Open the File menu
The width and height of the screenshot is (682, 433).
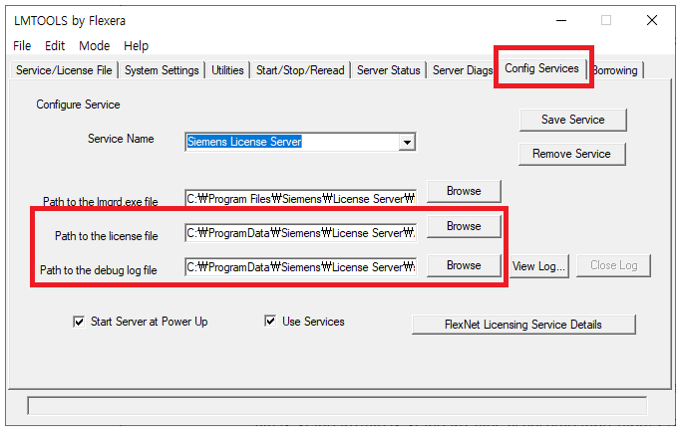tap(22, 46)
